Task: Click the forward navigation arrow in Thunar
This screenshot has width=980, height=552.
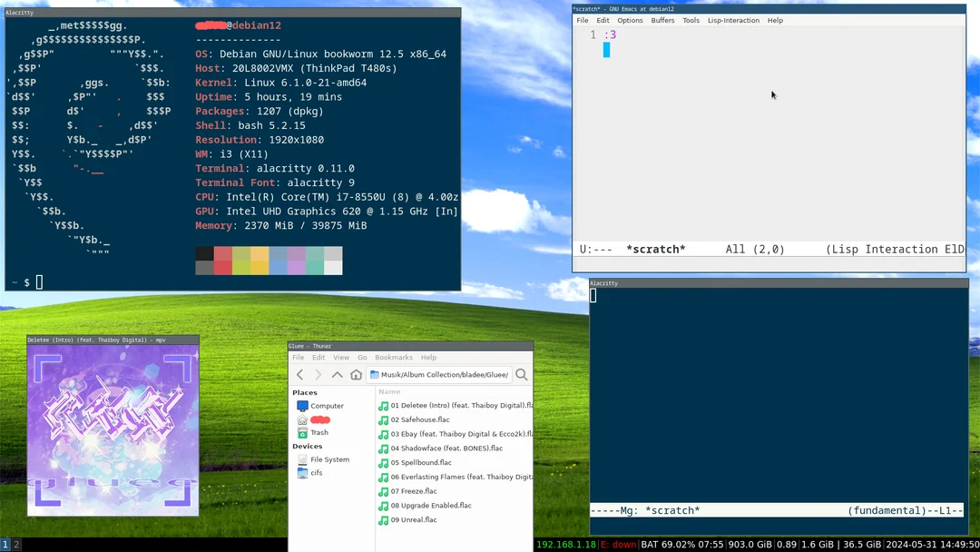Action: point(318,374)
